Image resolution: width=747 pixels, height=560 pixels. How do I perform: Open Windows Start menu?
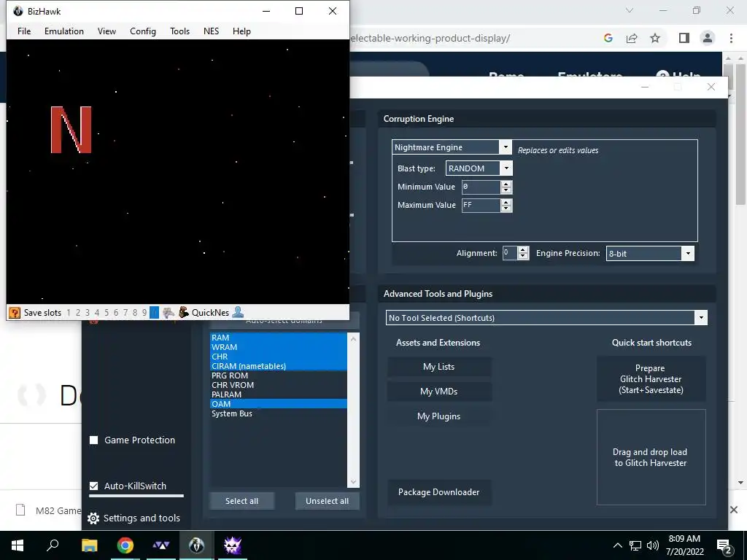point(18,545)
